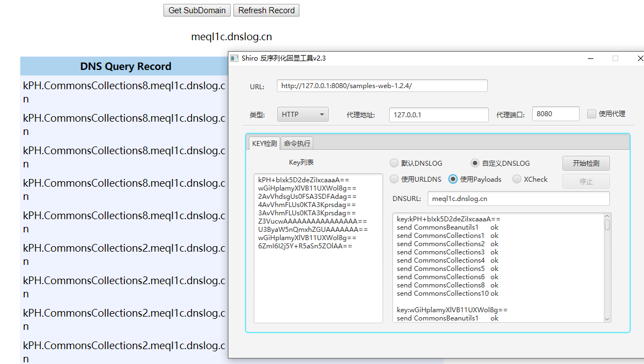
Task: Select key Z3VucwAAAAAAAAAAAAAAAA== in Key list
Action: (313, 221)
